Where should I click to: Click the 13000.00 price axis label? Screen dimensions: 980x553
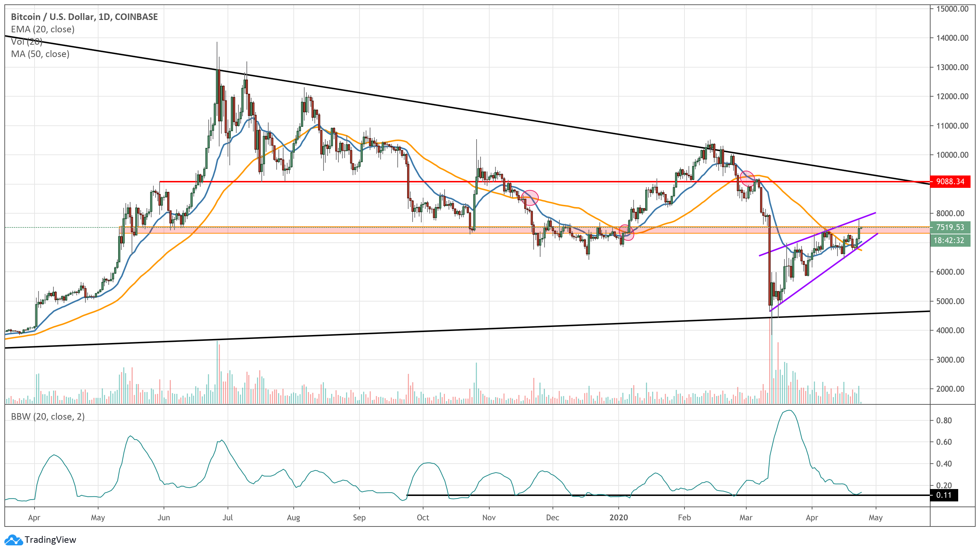tap(952, 67)
